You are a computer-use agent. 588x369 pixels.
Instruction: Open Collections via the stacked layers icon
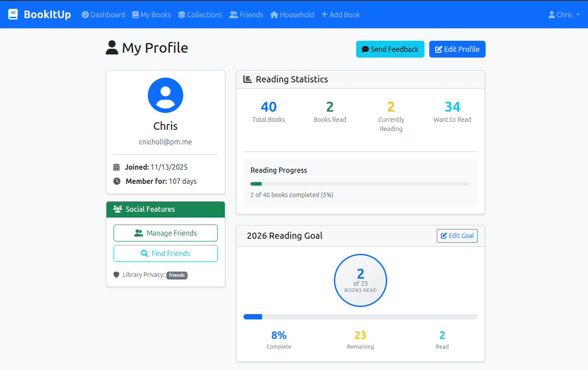tap(181, 15)
